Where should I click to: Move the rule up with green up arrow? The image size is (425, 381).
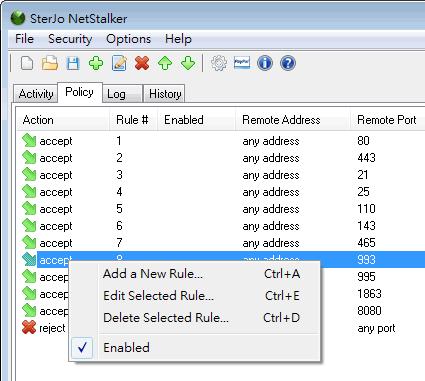click(x=165, y=63)
